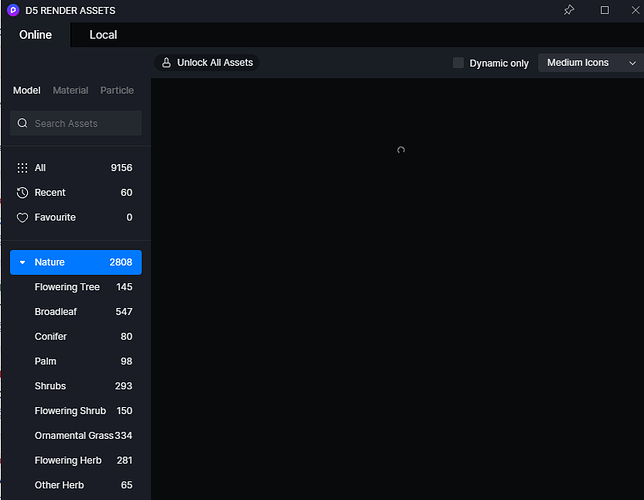
Task: Select the Flowering Tree subcategory
Action: click(76, 287)
